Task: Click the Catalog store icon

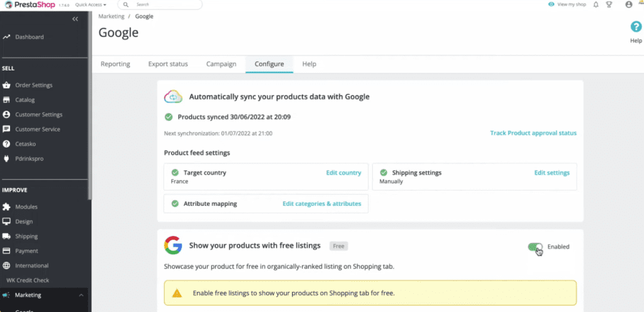Action: click(6, 100)
